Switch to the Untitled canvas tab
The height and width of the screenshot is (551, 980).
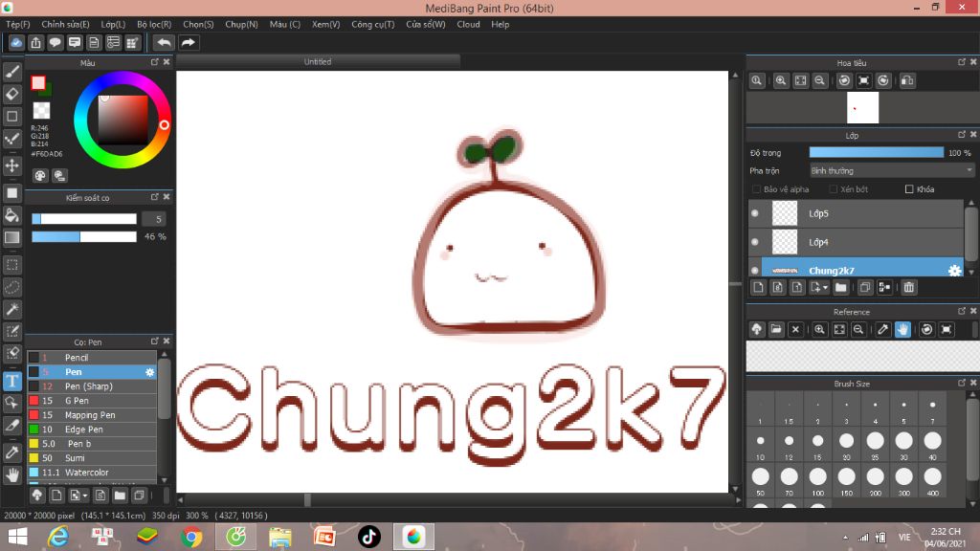click(318, 62)
